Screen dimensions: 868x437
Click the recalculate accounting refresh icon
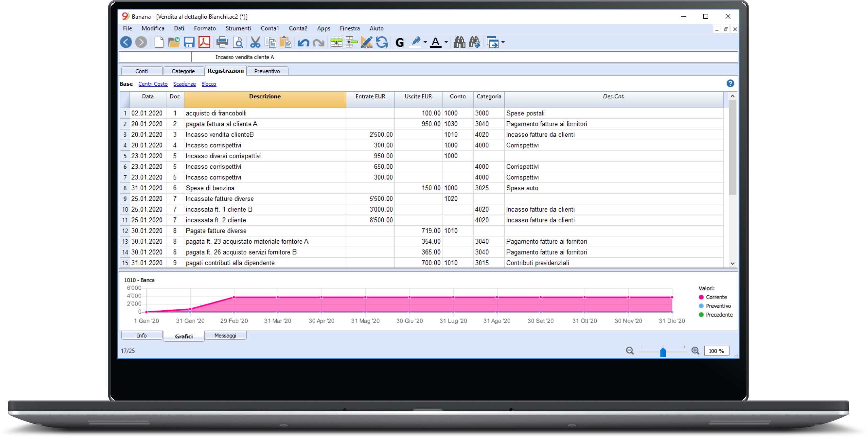382,42
